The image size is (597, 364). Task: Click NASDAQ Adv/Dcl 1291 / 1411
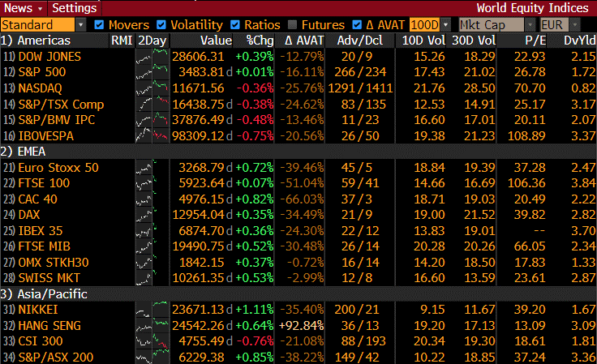(x=360, y=88)
